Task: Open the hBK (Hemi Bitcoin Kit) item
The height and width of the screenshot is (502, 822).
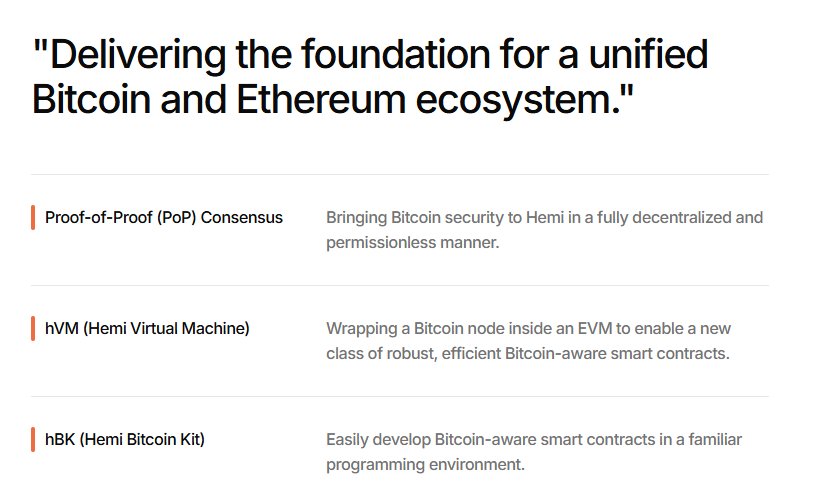Action: click(124, 439)
